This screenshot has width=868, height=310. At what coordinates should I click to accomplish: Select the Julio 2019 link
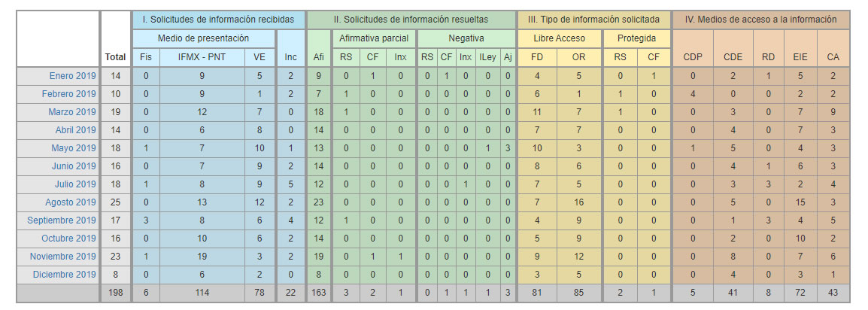click(75, 184)
